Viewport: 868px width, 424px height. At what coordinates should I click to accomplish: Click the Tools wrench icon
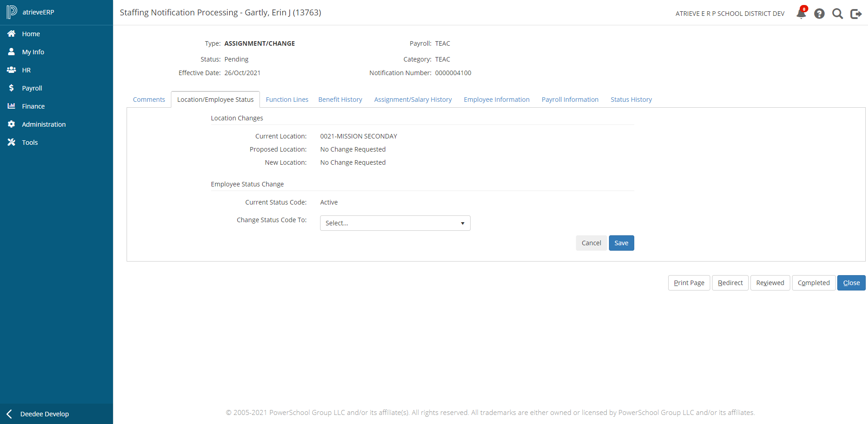(12, 143)
